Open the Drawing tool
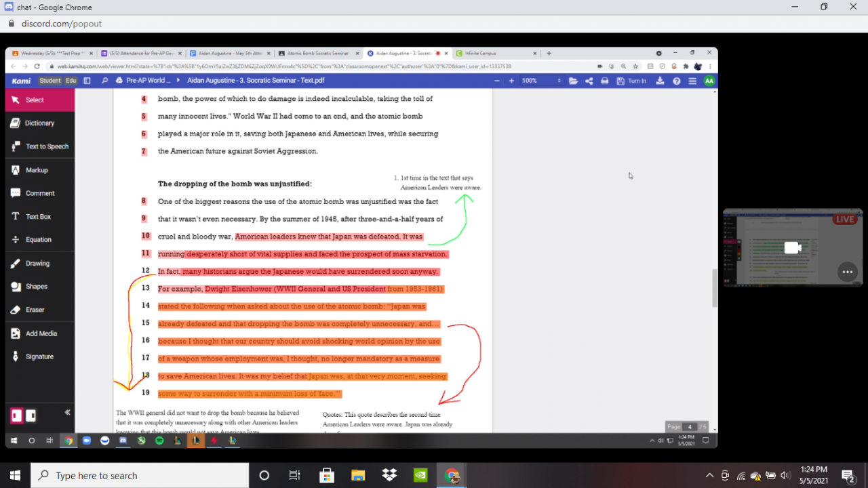This screenshot has width=868, height=488. point(37,264)
